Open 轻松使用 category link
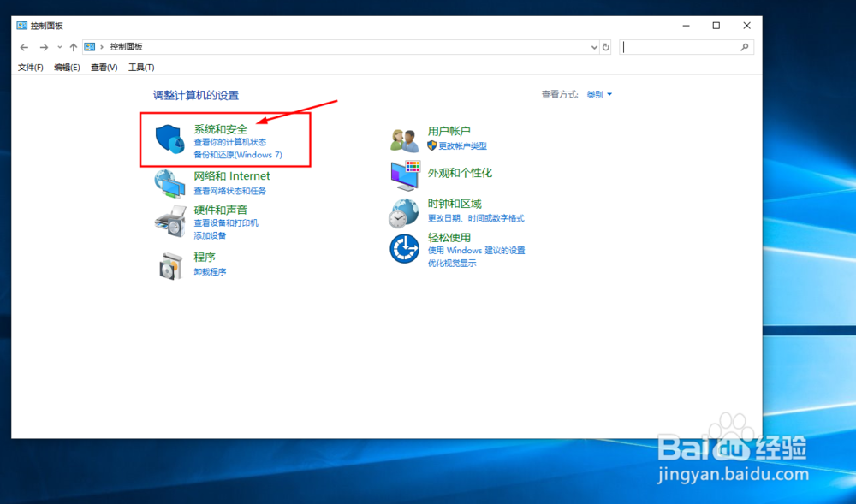 click(449, 238)
